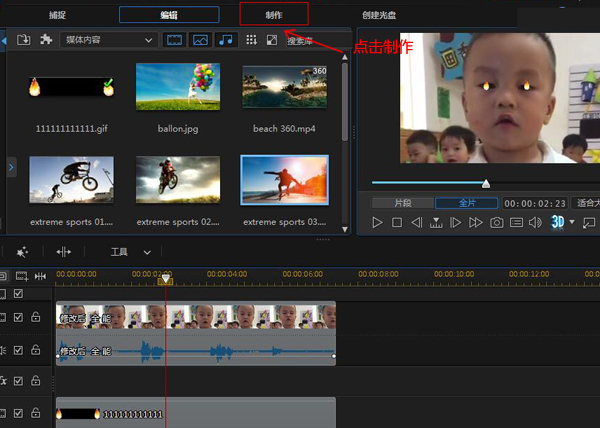Open the 创建光盘 (Create Disc) tab
Viewport: 600px width, 428px height.
coord(379,15)
